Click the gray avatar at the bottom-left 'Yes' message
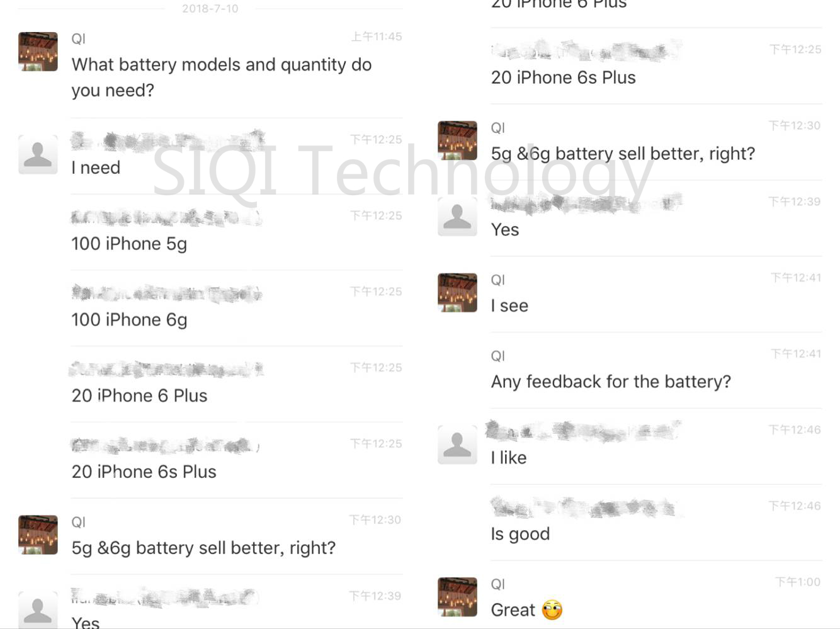840x629 pixels. tap(38, 609)
